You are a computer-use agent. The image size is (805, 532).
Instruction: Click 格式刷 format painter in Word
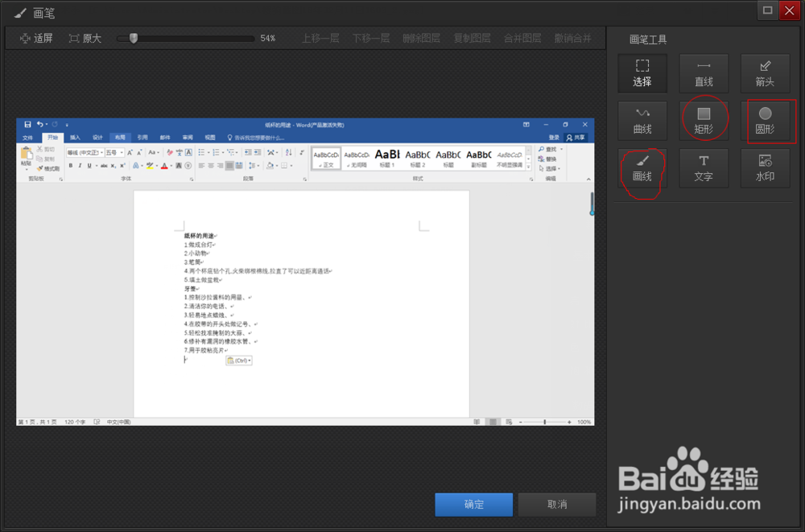48,168
